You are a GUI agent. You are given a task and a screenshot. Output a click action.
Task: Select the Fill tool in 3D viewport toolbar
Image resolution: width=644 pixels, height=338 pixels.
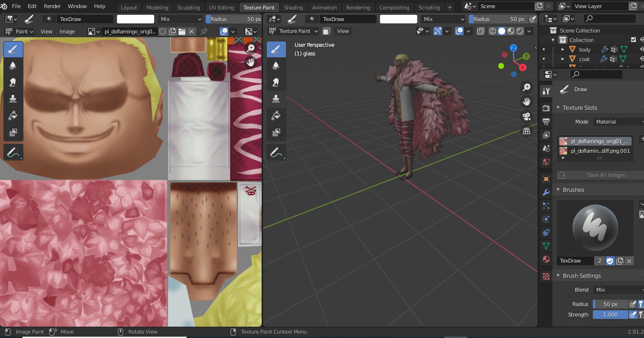(x=276, y=116)
